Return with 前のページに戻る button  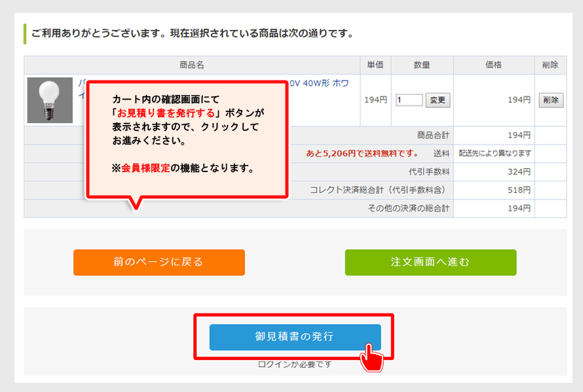click(159, 262)
